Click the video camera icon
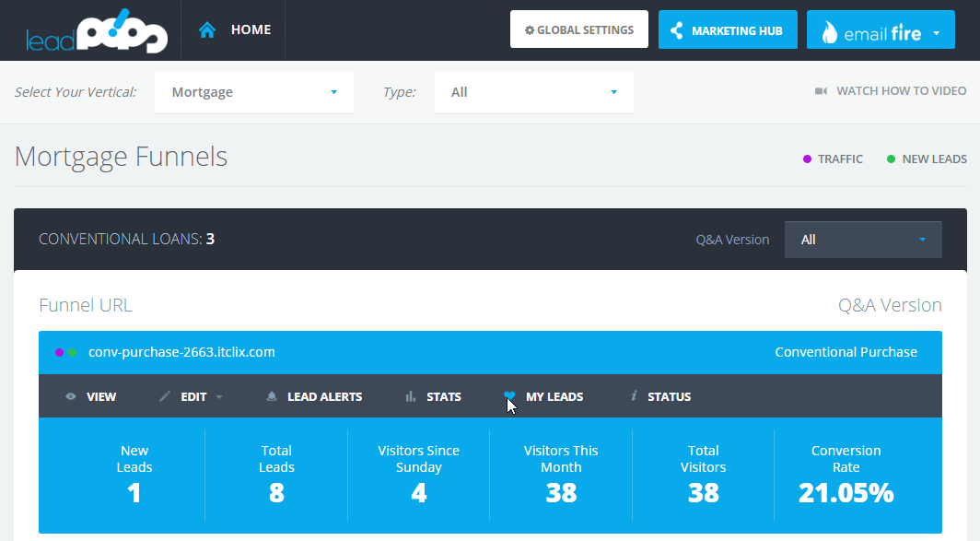The width and height of the screenshot is (980, 541). (821, 91)
